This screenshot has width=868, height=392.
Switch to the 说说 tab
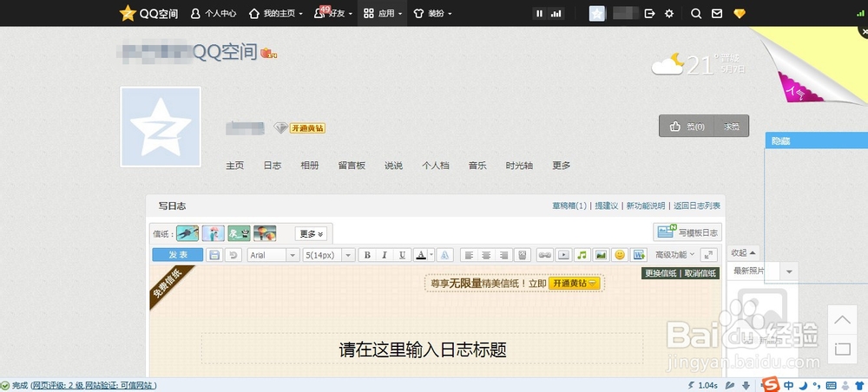393,166
